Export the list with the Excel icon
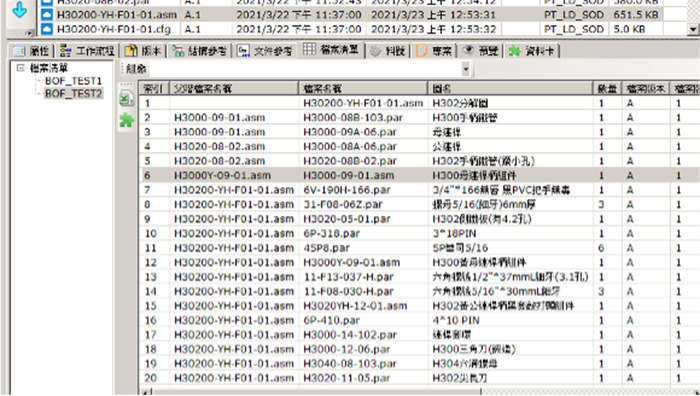This screenshot has width=700, height=396. tap(126, 99)
